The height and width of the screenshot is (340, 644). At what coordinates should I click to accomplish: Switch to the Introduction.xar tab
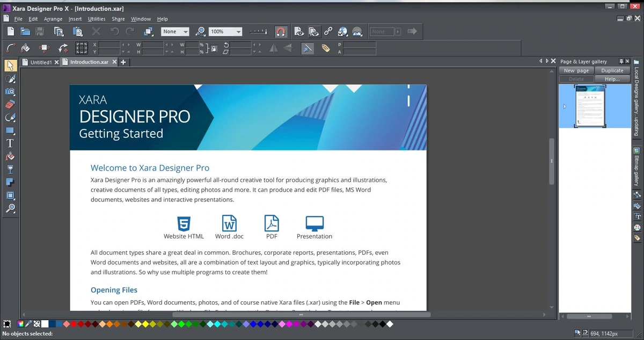pyautogui.click(x=89, y=62)
